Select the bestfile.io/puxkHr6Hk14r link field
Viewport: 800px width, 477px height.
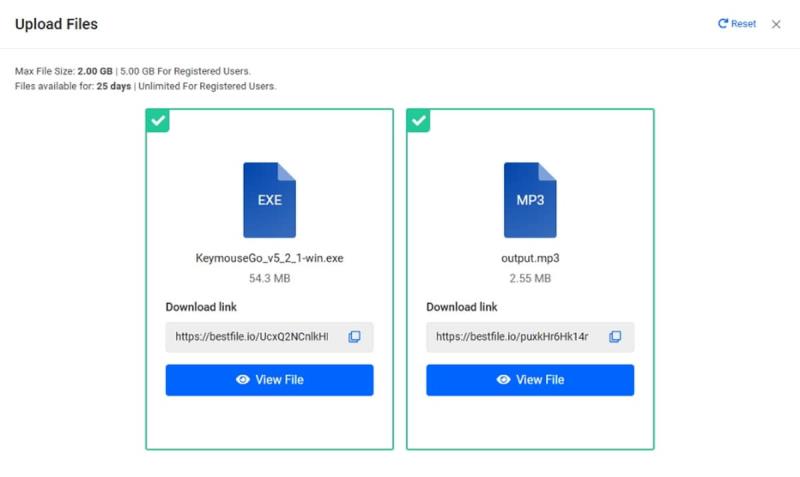[x=530, y=337]
